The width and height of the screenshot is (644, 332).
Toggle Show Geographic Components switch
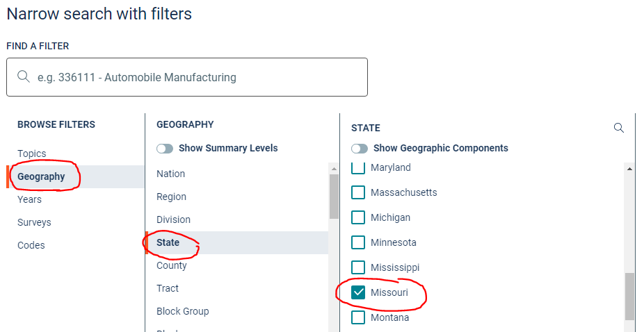[x=360, y=148]
